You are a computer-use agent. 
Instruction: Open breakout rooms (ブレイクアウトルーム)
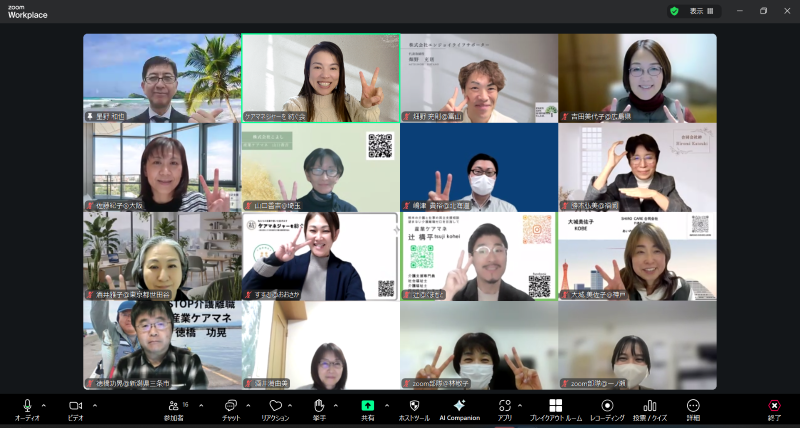tap(555, 406)
